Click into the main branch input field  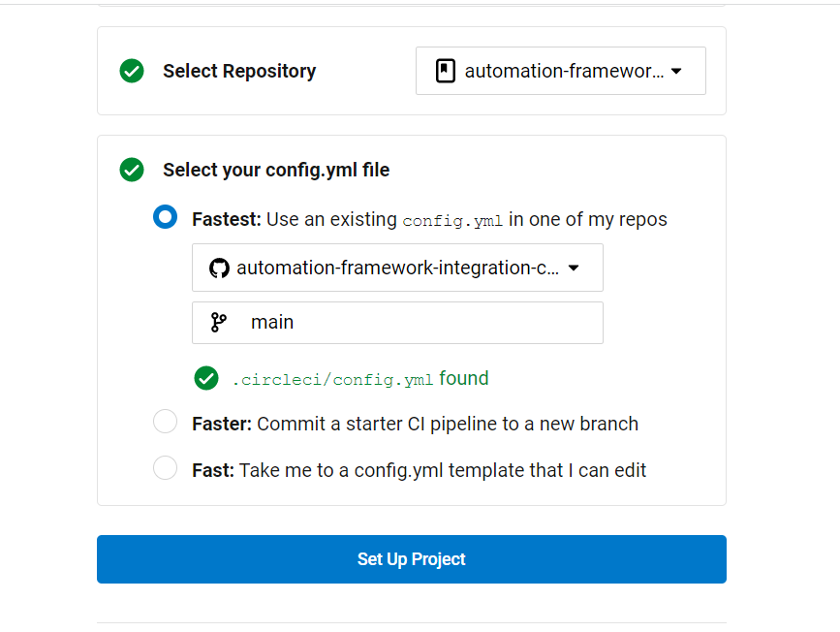397,323
